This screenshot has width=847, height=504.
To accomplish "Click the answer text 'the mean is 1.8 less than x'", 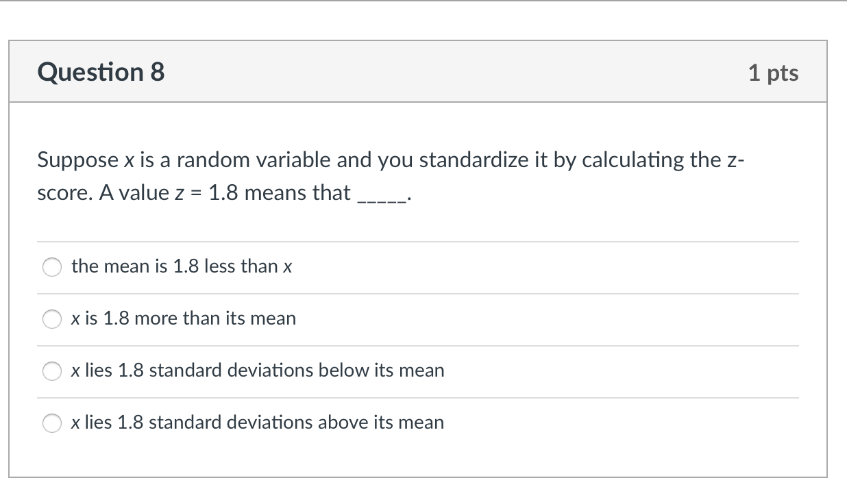I will pyautogui.click(x=182, y=266).
